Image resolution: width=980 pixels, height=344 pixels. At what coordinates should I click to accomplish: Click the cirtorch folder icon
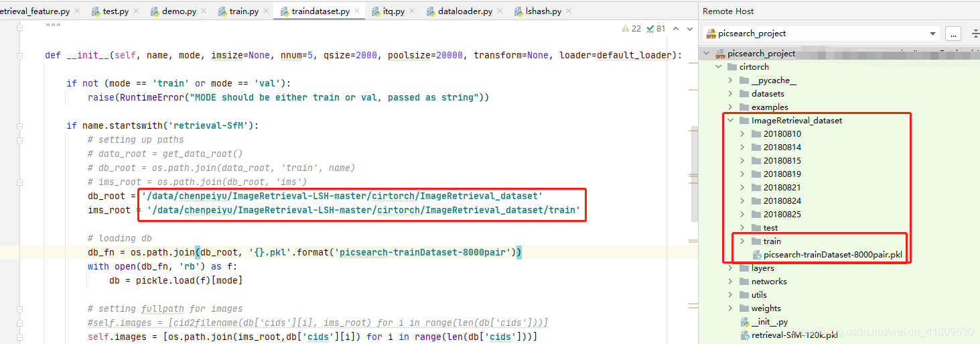click(x=732, y=67)
